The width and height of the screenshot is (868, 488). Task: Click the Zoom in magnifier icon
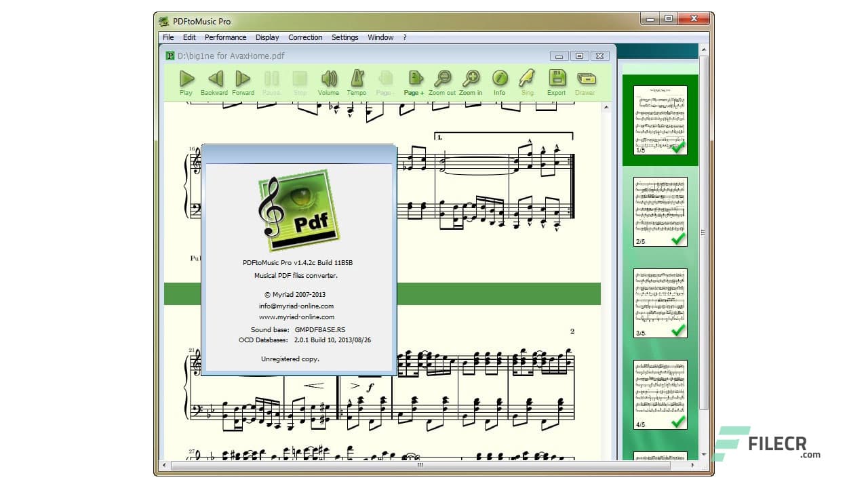(x=471, y=79)
